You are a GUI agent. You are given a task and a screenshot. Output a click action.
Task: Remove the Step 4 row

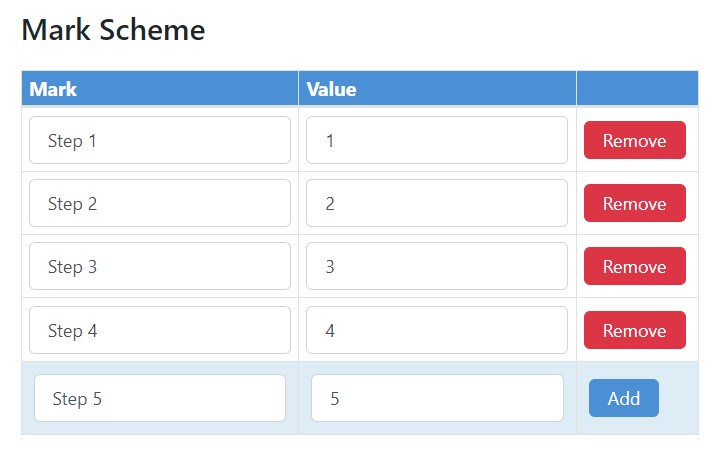pyautogui.click(x=635, y=330)
